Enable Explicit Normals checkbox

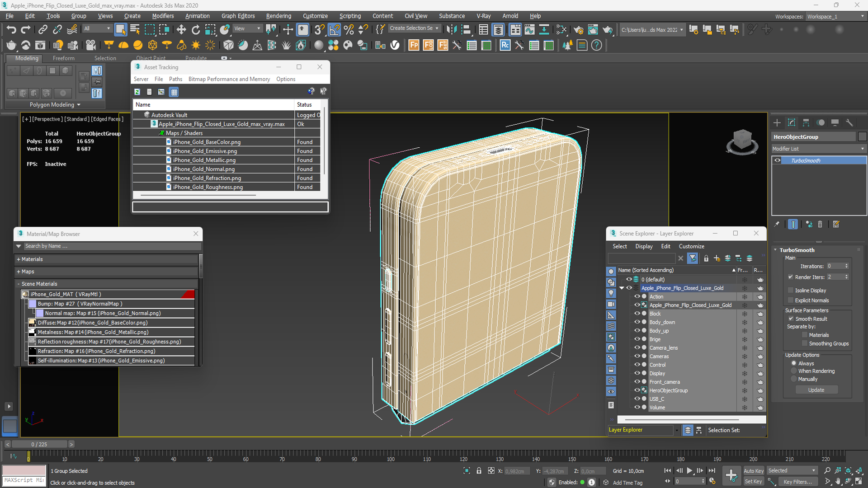791,300
